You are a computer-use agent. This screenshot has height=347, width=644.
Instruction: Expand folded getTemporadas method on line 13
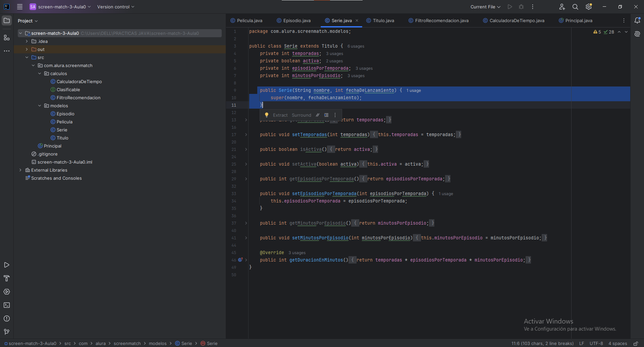pos(246,120)
